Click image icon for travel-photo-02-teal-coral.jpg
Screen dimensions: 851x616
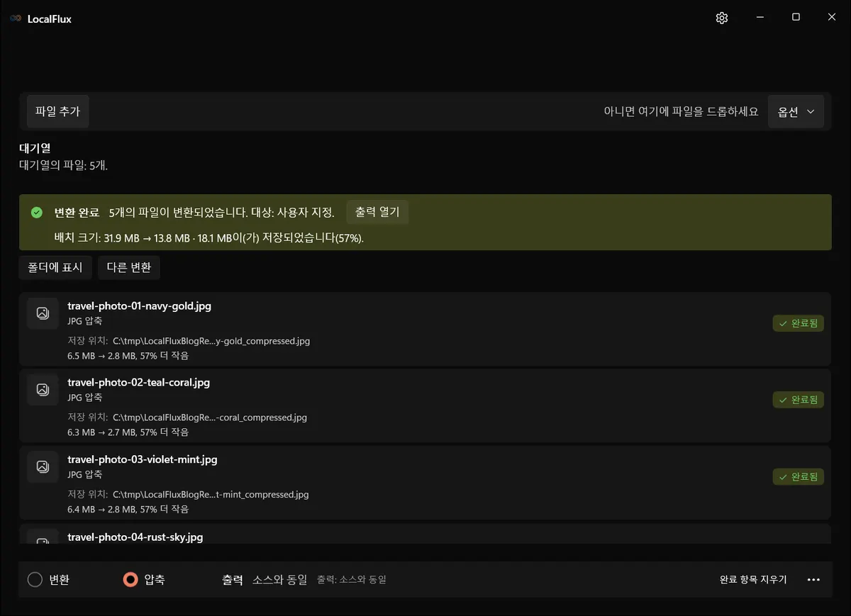point(43,389)
